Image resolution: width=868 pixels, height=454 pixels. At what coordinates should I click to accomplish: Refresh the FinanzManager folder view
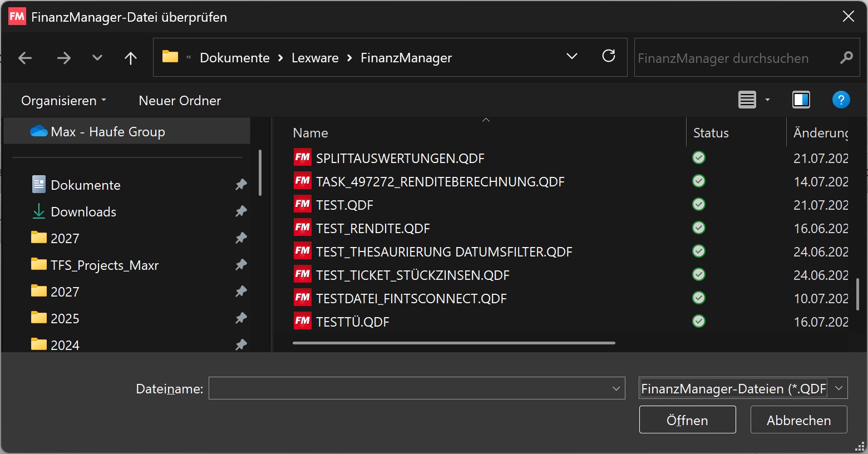(x=609, y=56)
